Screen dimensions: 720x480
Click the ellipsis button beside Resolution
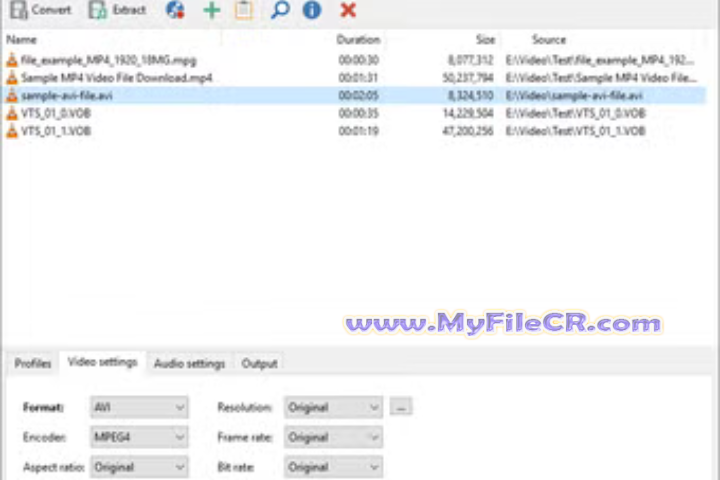(401, 407)
